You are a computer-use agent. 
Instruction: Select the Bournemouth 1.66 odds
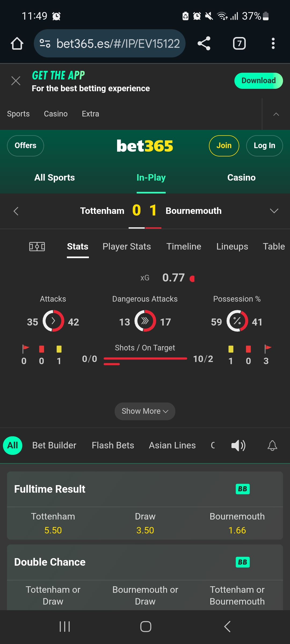point(237,523)
